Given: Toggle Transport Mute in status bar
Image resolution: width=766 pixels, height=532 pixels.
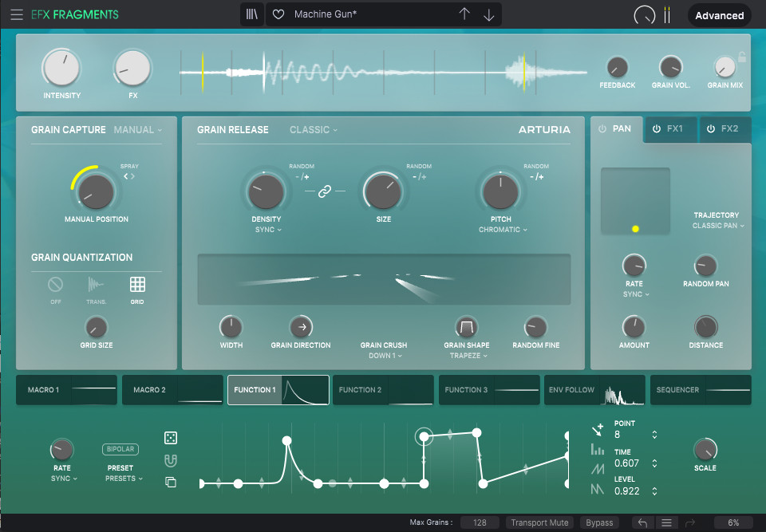Looking at the screenshot, I should click(x=540, y=522).
